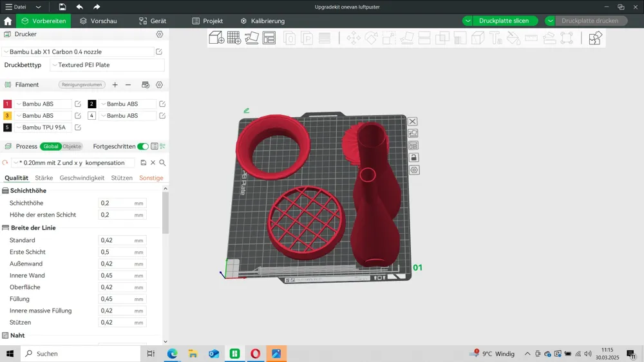
Task: Click the Reinigungsvolumen button
Action: (x=82, y=84)
